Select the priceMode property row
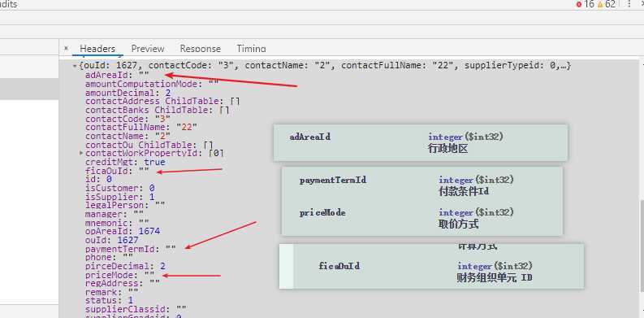This screenshot has height=318, width=644. (120, 274)
